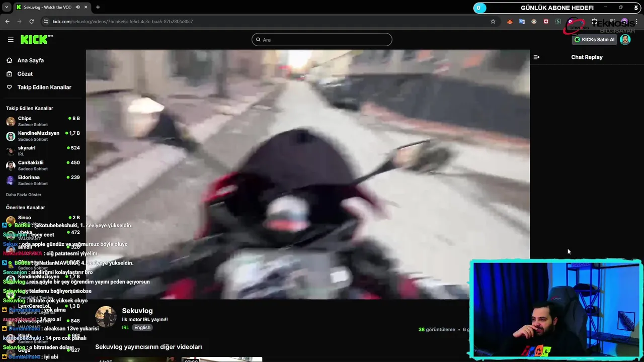Open the user avatar profile menu
Screen dimensions: 644x362
pos(625,40)
